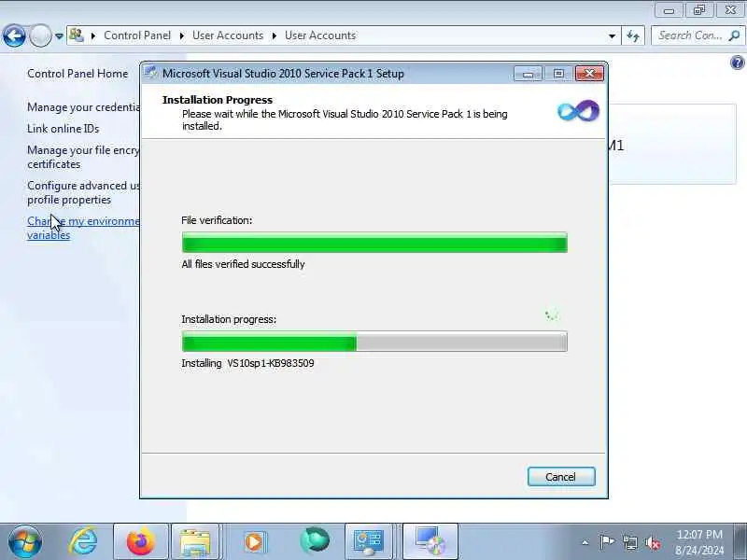Click the File verification progress bar
747x560 pixels.
(x=374, y=243)
